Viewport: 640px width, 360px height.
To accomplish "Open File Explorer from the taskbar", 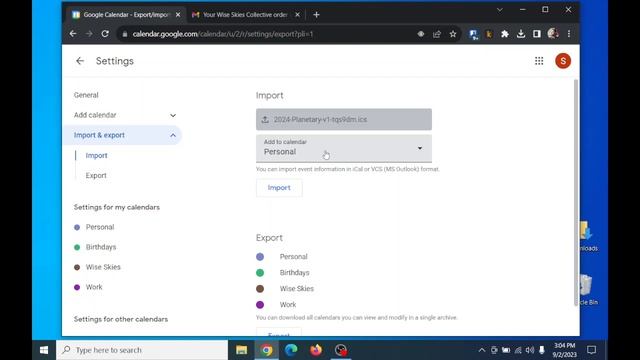I will click(242, 350).
